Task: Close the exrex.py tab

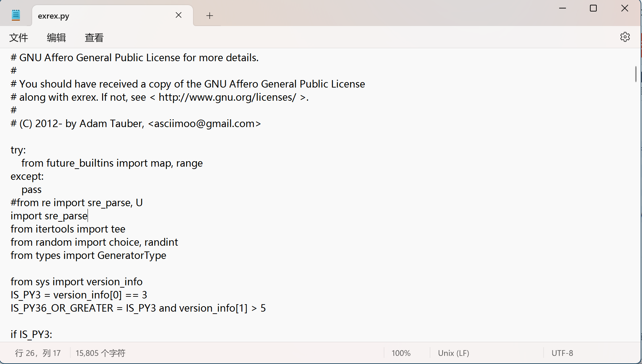Action: point(179,15)
